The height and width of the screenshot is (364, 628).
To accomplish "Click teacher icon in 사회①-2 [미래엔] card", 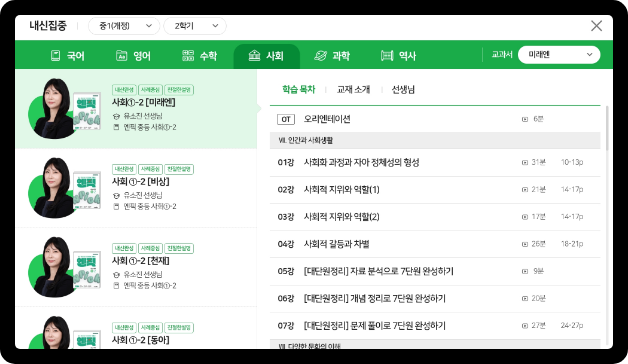I will [116, 116].
